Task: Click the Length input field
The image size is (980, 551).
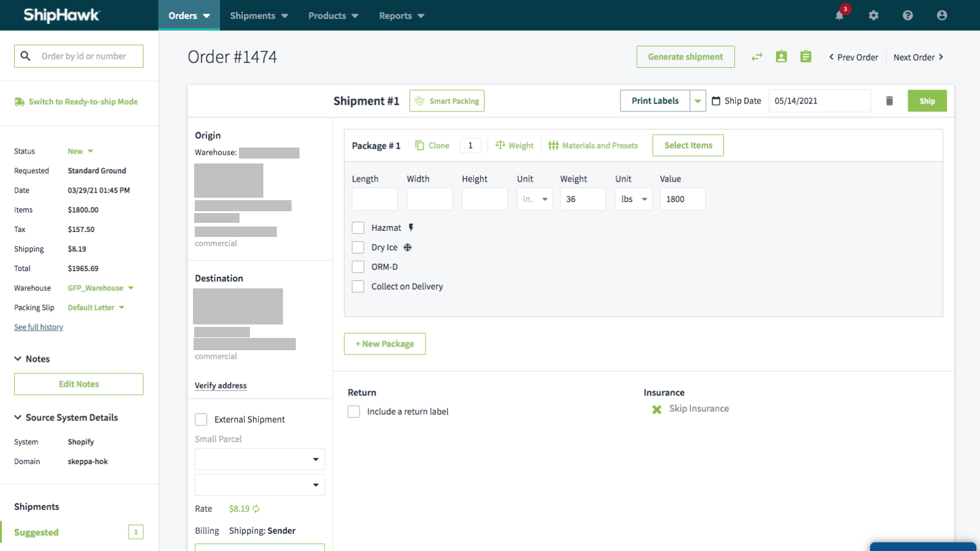Action: pos(375,199)
